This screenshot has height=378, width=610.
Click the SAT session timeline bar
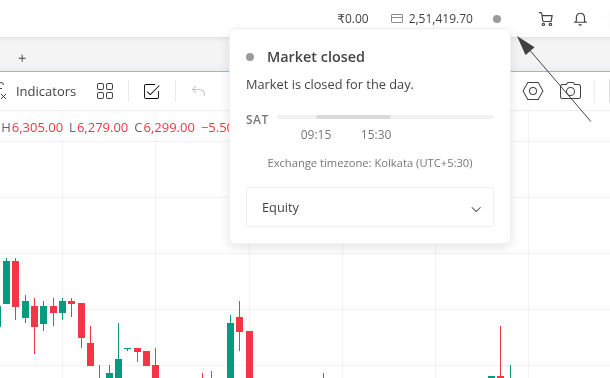tap(385, 117)
